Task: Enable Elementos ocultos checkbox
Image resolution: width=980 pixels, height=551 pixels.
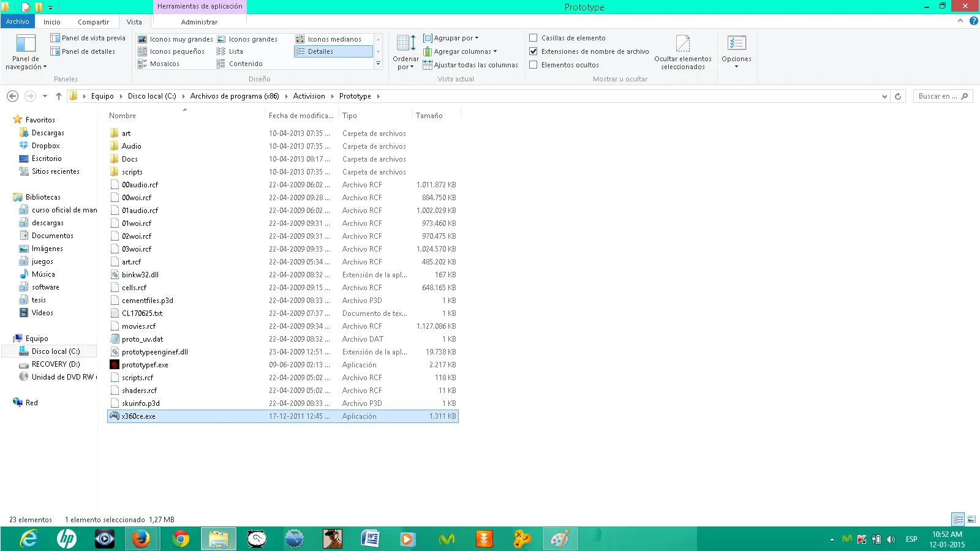Action: [x=533, y=65]
